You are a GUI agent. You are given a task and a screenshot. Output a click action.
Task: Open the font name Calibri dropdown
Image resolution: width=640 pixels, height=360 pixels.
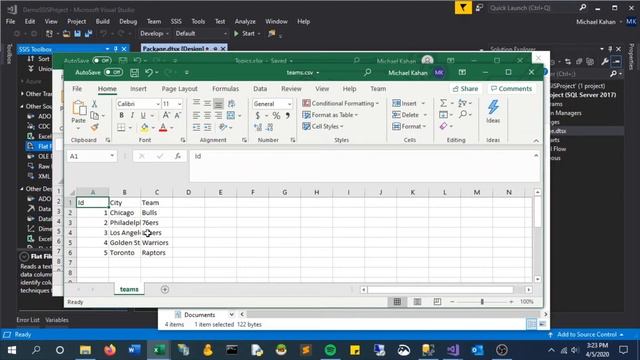tap(158, 104)
